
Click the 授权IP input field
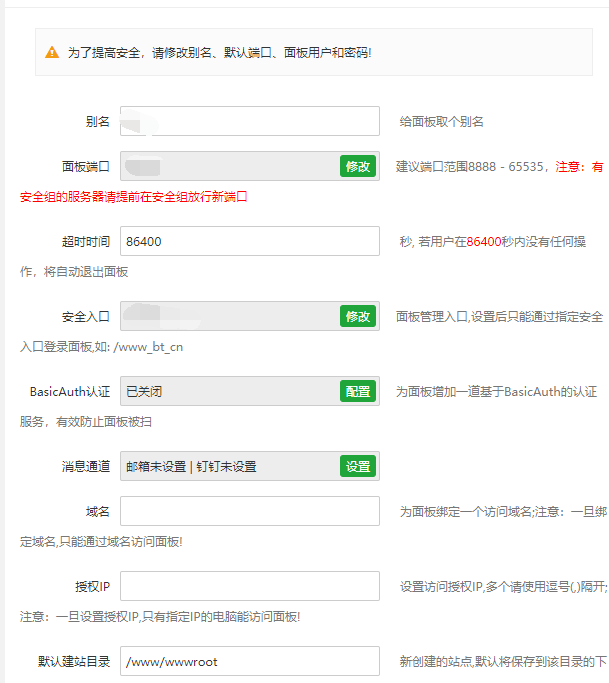coord(250,586)
